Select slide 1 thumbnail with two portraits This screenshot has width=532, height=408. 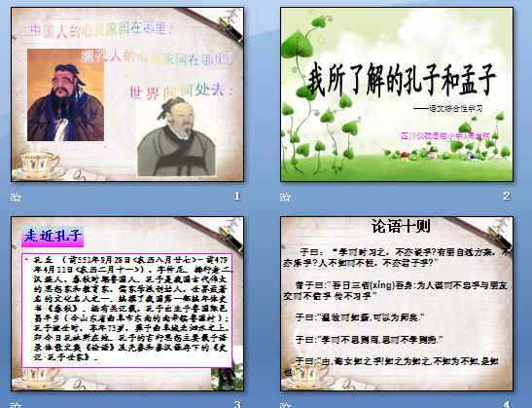(127, 94)
